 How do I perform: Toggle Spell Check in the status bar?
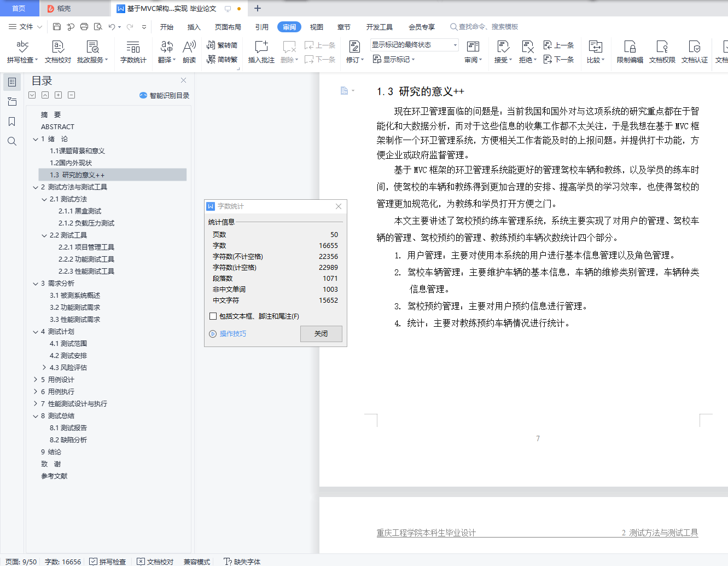(x=107, y=562)
